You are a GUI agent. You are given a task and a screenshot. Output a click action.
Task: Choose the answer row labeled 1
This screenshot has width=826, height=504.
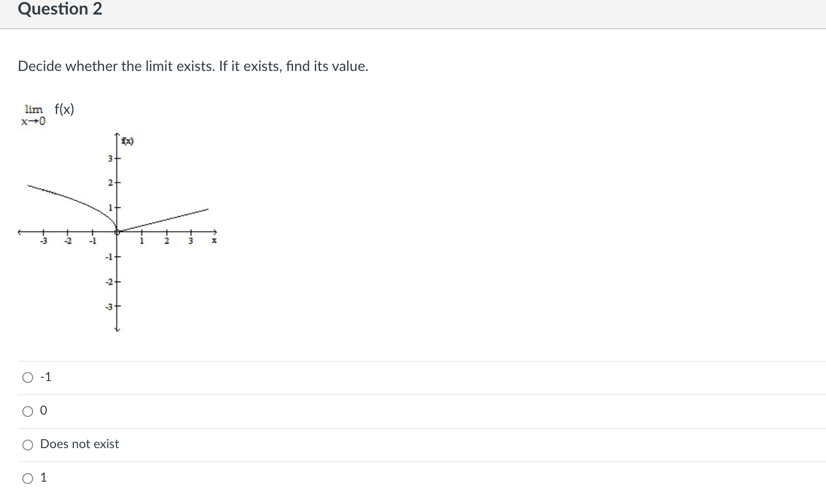click(44, 477)
